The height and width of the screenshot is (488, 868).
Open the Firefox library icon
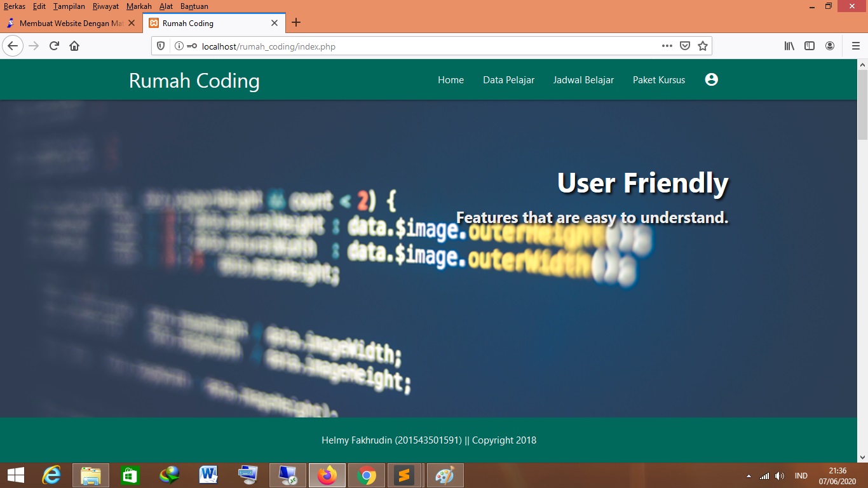coord(789,46)
